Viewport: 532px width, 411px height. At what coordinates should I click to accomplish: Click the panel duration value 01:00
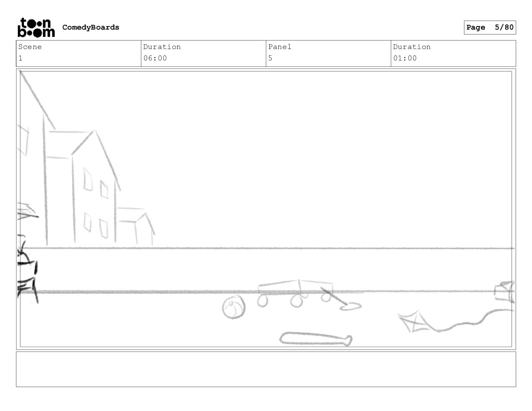pyautogui.click(x=405, y=58)
